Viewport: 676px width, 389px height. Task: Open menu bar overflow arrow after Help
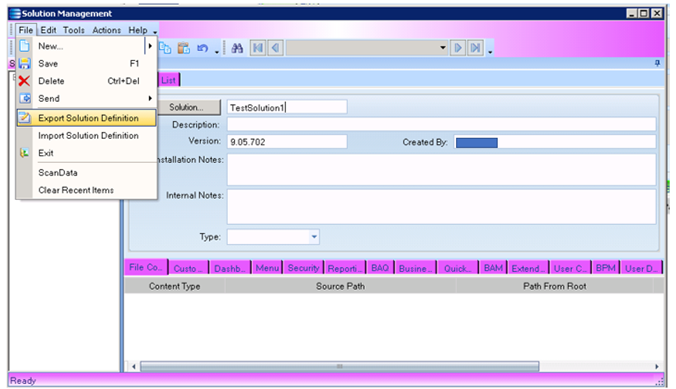coord(155,31)
